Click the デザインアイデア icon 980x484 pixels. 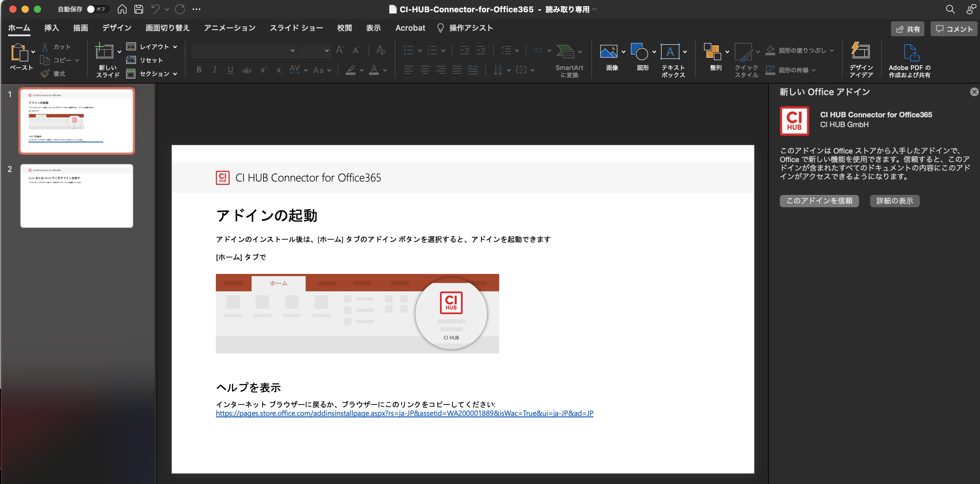(861, 51)
